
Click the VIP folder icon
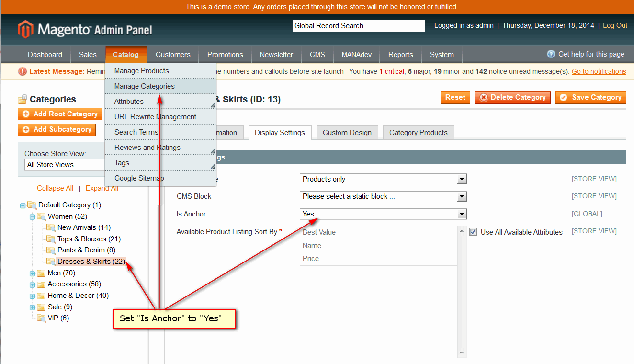pyautogui.click(x=41, y=318)
